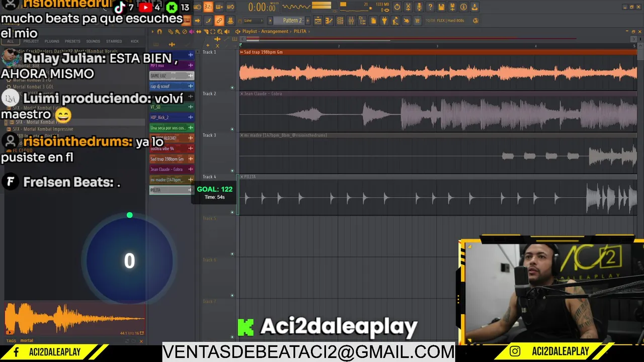Click the microphone recording icon

(x=419, y=7)
